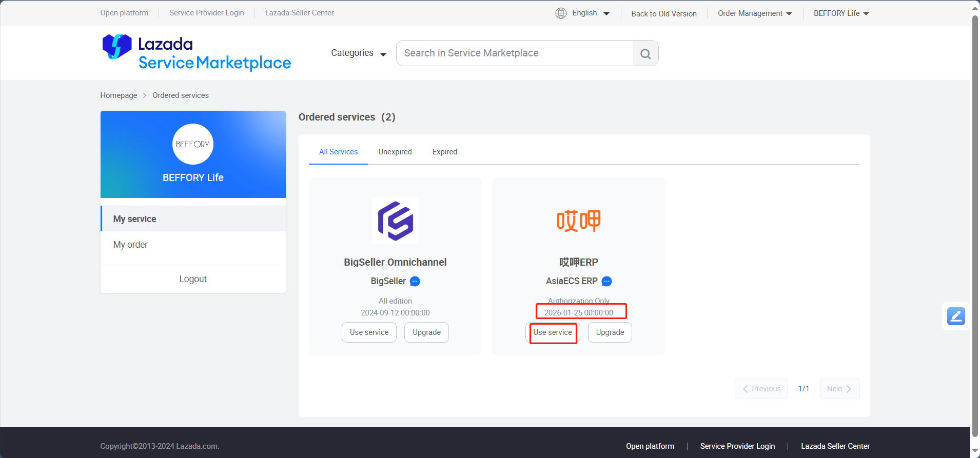980x458 pixels.
Task: Click the Ordered services breadcrumb
Action: click(181, 95)
